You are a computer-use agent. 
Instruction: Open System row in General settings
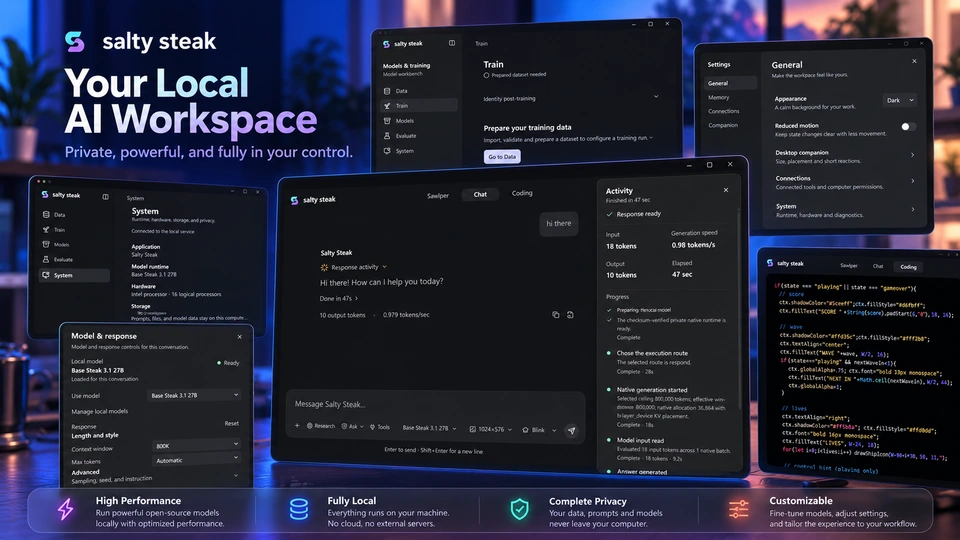(x=845, y=210)
